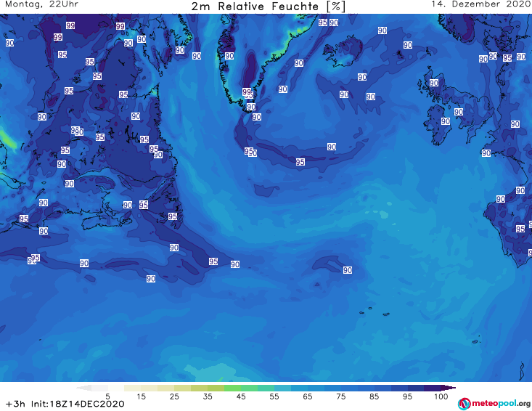
Task: Click the '100' label on the color scale
Action: click(x=441, y=396)
